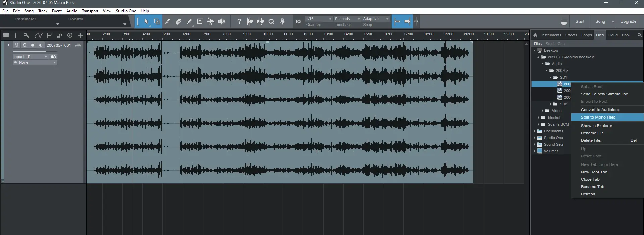Open browser search magnifier icon

(x=639, y=35)
